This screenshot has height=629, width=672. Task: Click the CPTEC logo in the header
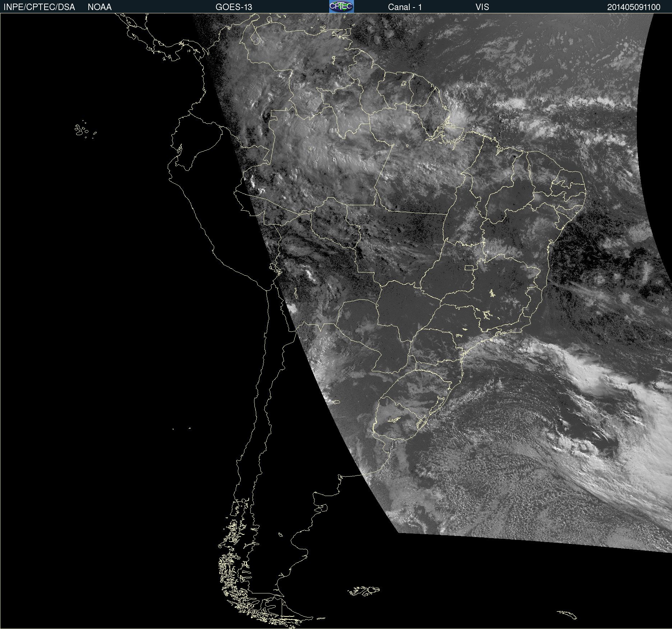click(341, 6)
